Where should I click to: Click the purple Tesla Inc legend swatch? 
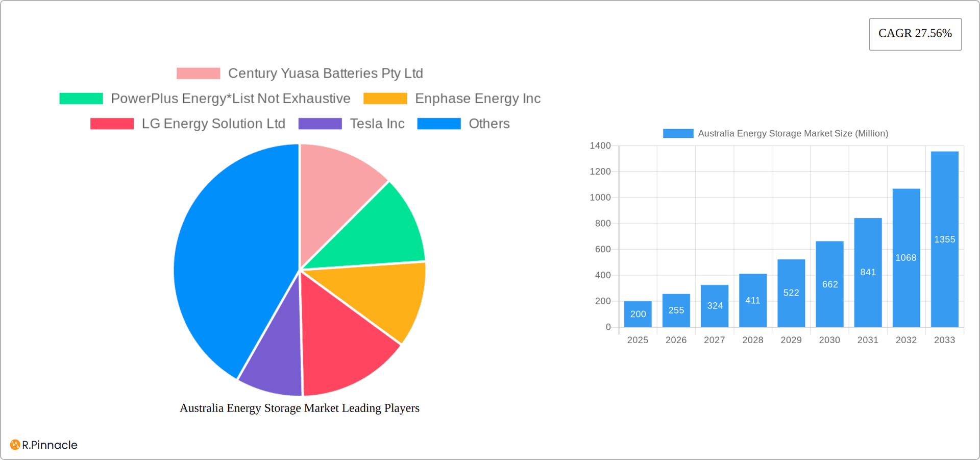coord(319,124)
